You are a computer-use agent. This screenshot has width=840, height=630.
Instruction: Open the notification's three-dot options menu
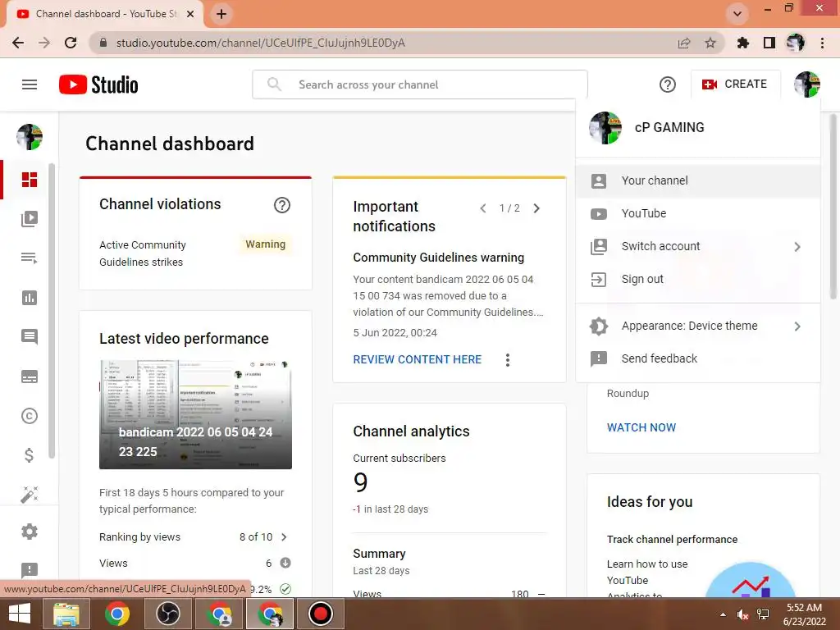coord(507,359)
